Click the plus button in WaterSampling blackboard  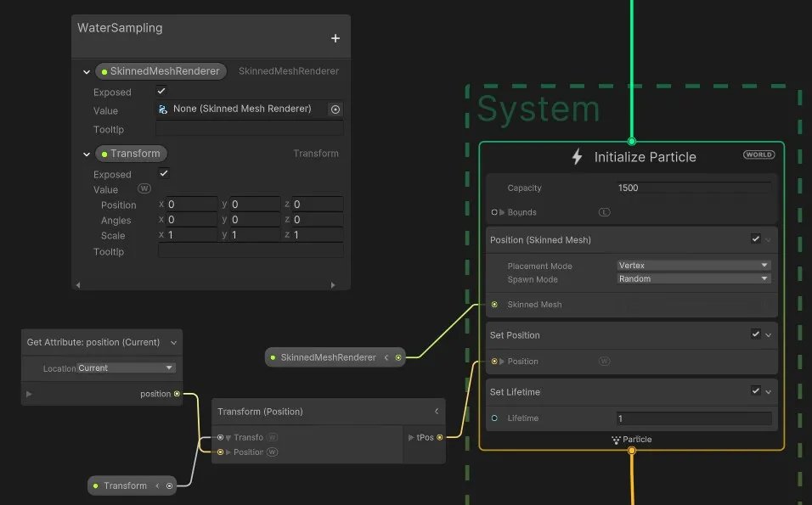click(335, 38)
